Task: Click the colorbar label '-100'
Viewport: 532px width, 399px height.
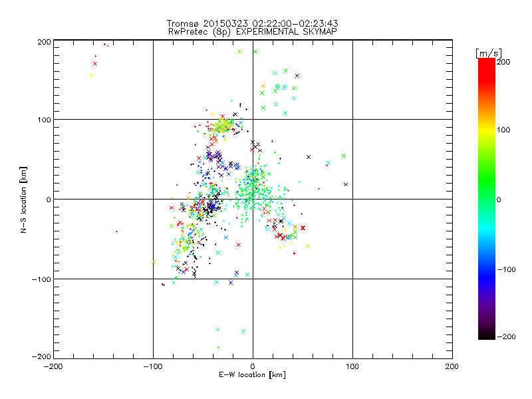Action: coord(506,270)
